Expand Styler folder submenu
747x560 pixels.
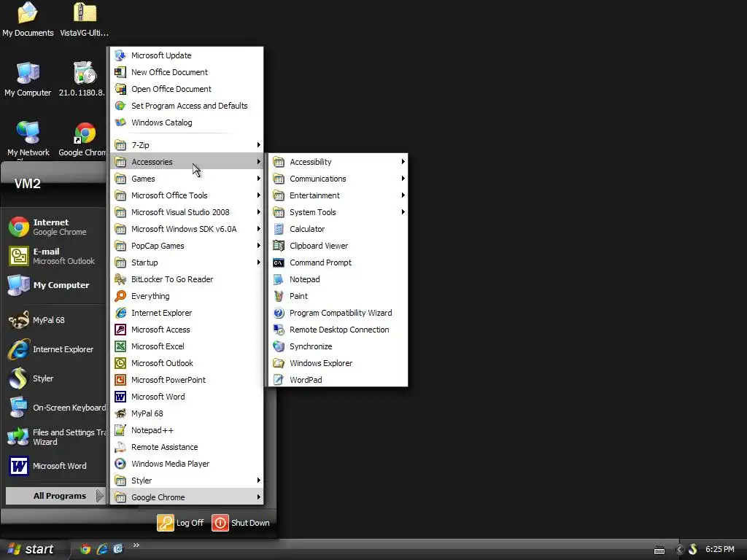[x=187, y=481]
